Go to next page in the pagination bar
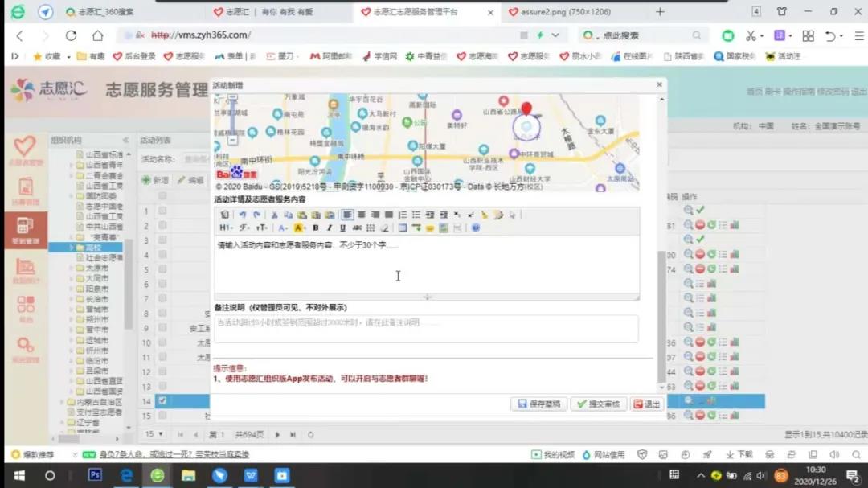 [x=277, y=434]
